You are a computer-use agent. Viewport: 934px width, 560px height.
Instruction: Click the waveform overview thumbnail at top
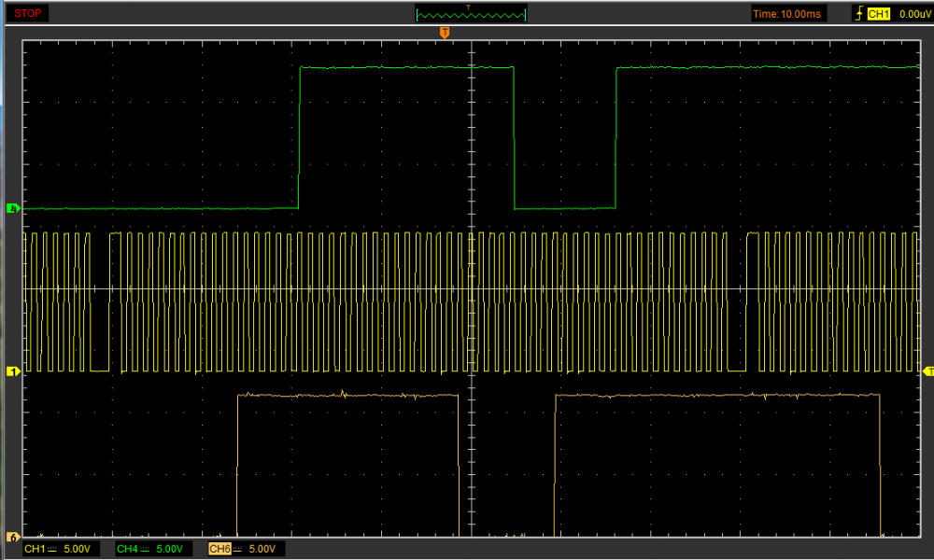(471, 13)
